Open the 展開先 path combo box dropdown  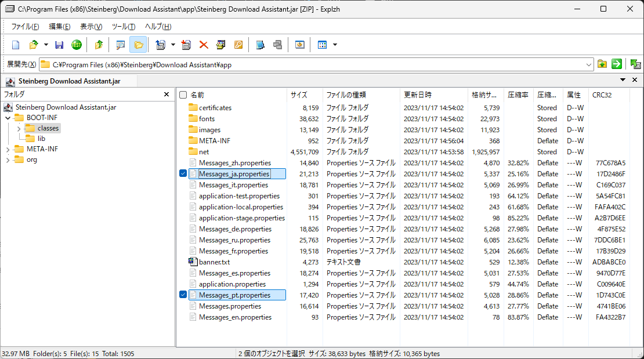tap(588, 64)
